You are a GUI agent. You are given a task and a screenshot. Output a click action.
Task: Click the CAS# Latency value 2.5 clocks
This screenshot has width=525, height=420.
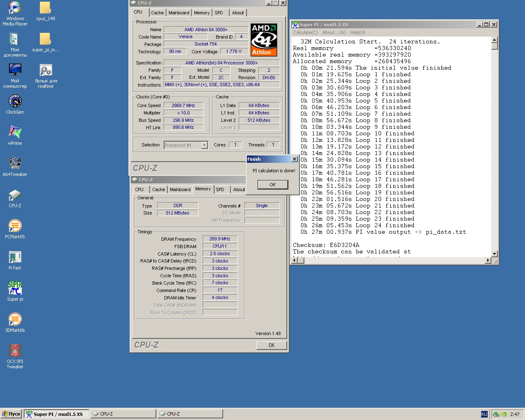[220, 253]
